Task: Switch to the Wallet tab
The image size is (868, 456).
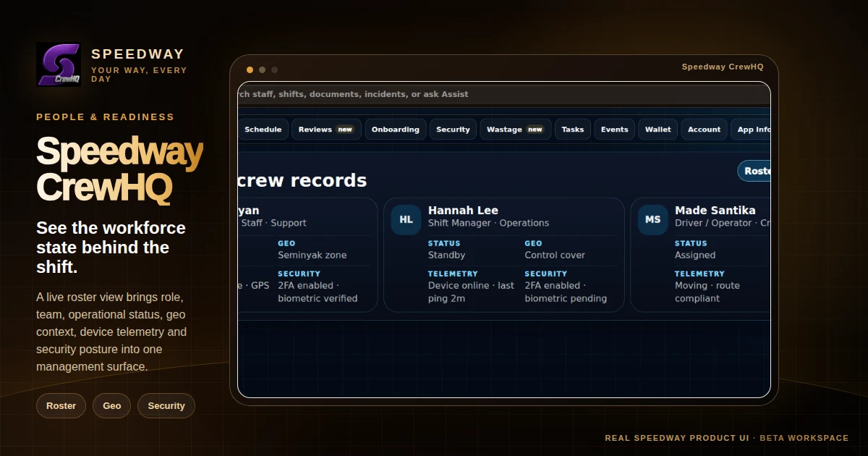Action: [x=658, y=130]
